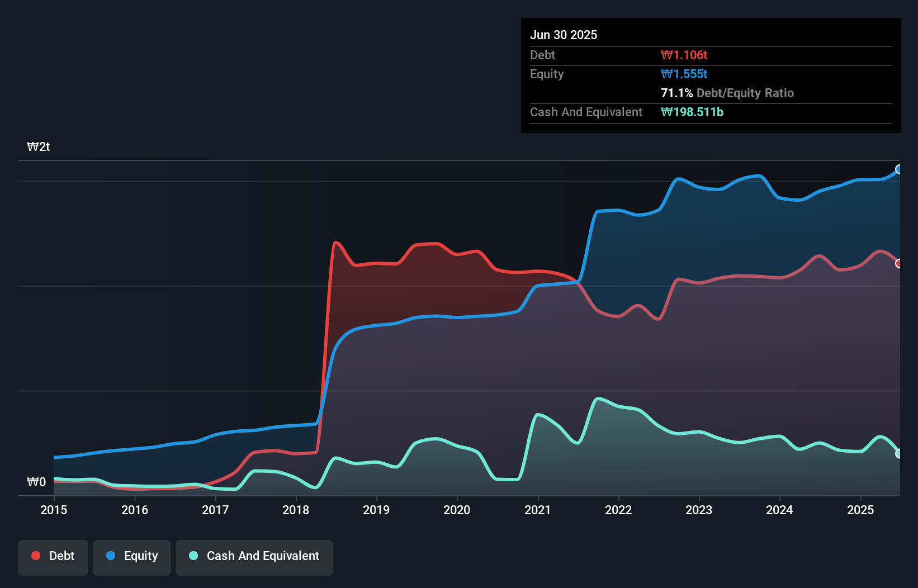Click the ₩1.106t Debt value

pyautogui.click(x=684, y=55)
